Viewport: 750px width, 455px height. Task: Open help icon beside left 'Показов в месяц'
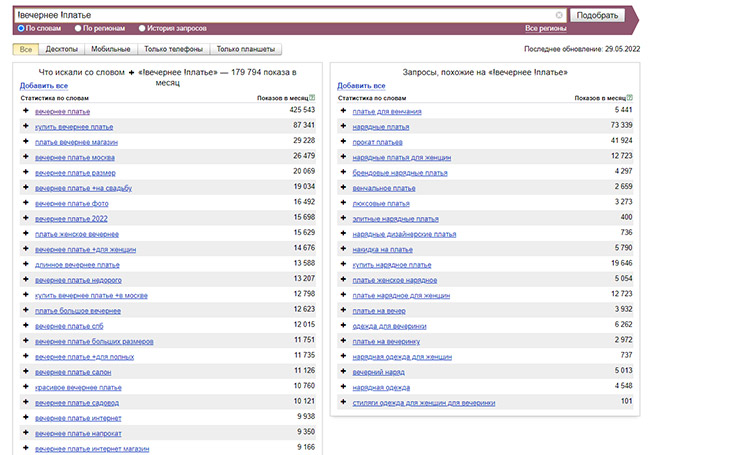point(312,98)
